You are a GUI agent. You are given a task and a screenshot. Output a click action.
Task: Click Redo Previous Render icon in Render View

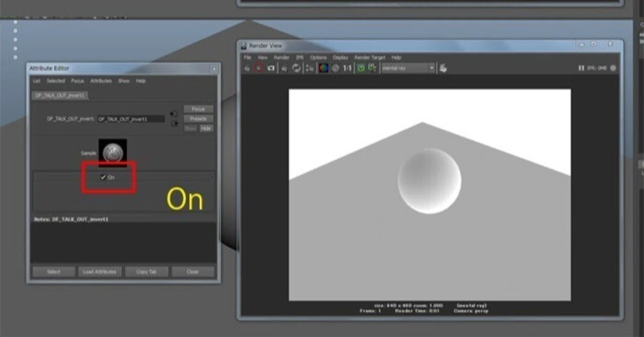(x=247, y=68)
